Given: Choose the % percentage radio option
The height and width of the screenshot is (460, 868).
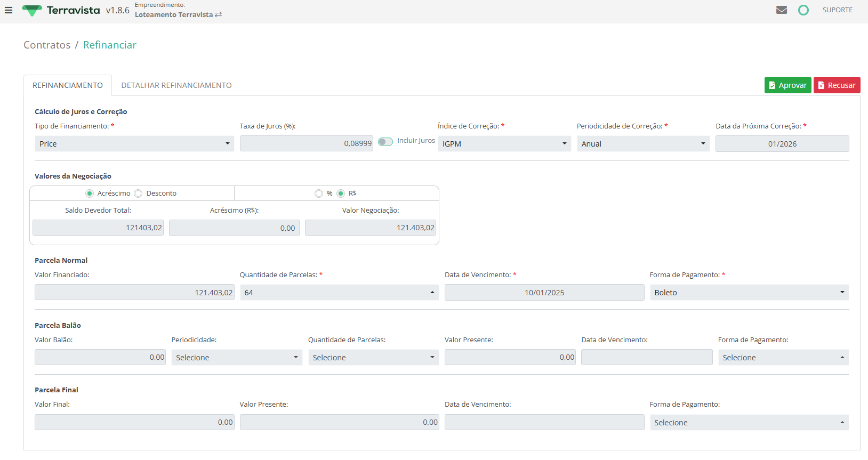Looking at the screenshot, I should [319, 193].
